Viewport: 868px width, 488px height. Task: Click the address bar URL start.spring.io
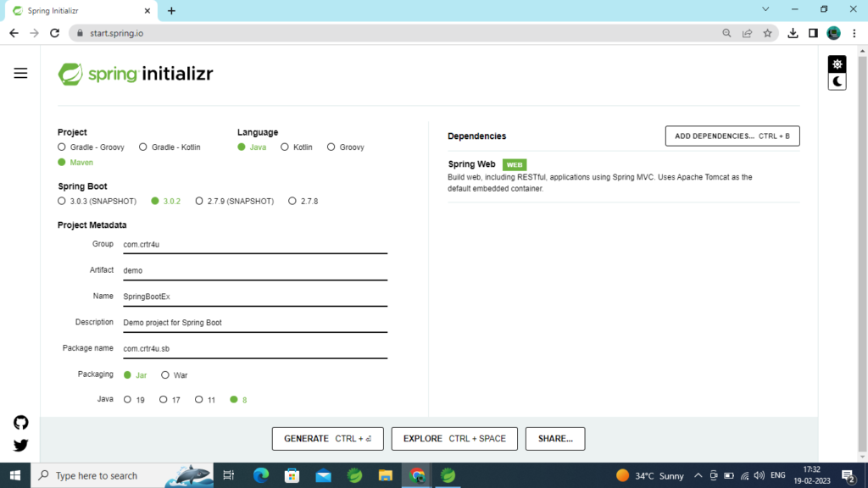click(117, 33)
